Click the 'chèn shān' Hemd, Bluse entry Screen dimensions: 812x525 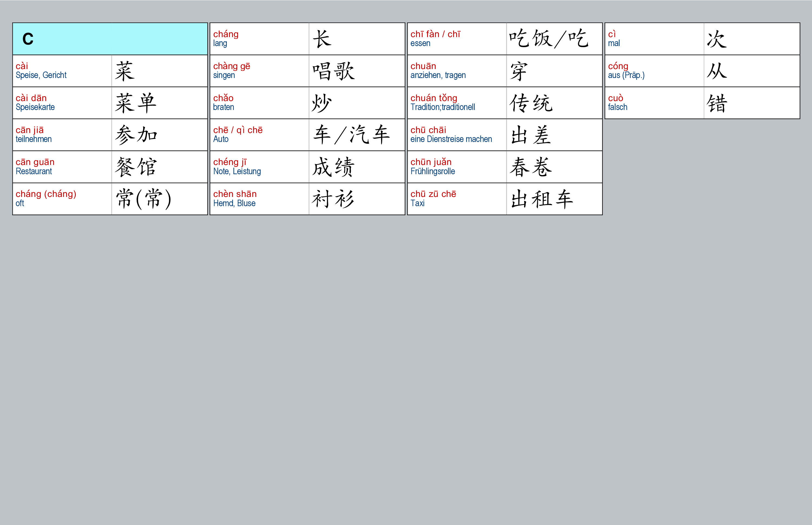pos(260,199)
